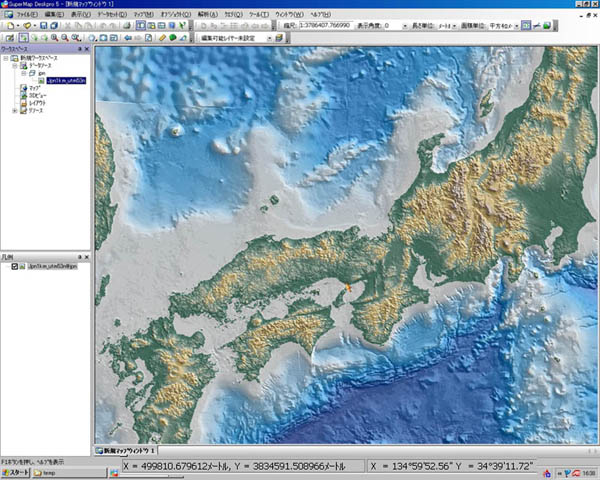Select jpn5km dataset in workspace tree

pos(67,80)
